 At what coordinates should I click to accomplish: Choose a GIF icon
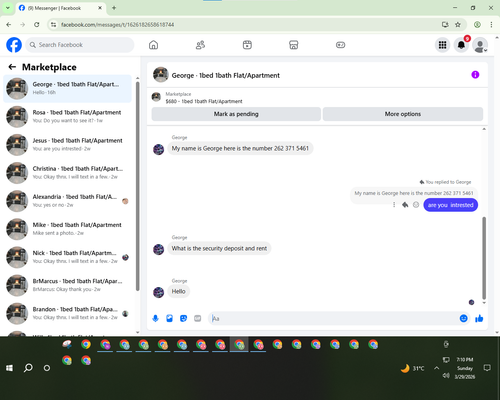tap(198, 318)
